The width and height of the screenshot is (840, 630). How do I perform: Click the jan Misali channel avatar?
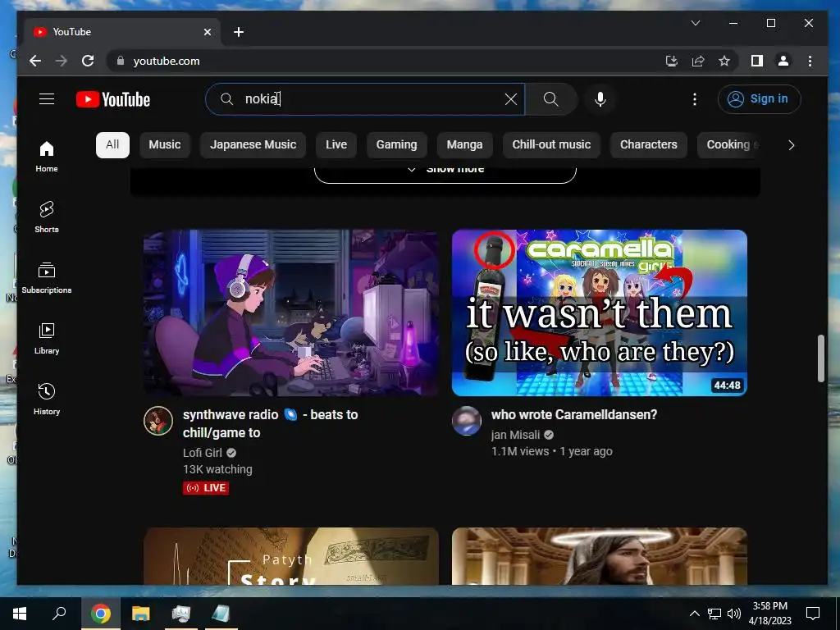pos(467,421)
